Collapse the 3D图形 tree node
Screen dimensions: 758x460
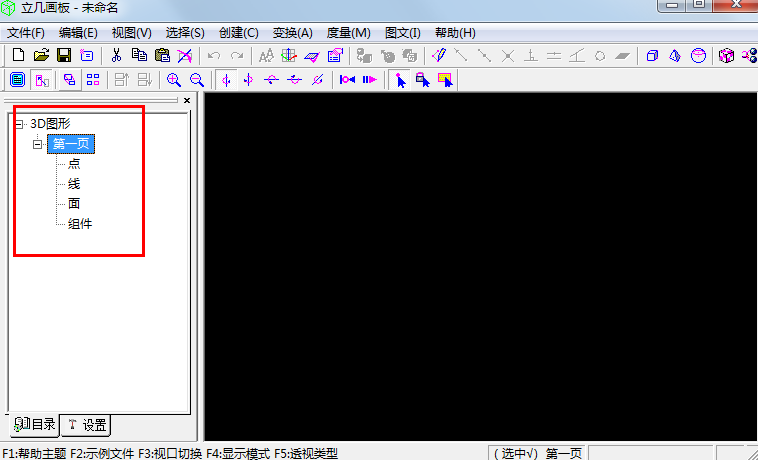tap(19, 124)
